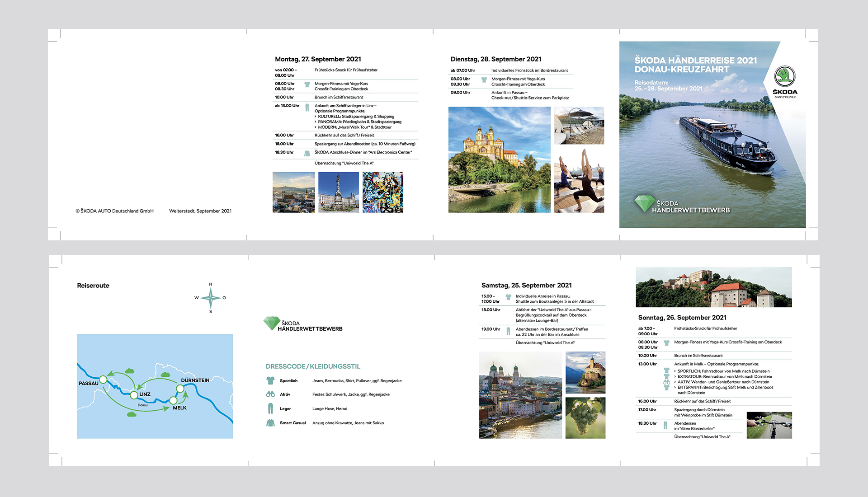The height and width of the screenshot is (497, 868).
Task: Click the Montag, 27. September 2021 heading
Action: pyautogui.click(x=318, y=59)
